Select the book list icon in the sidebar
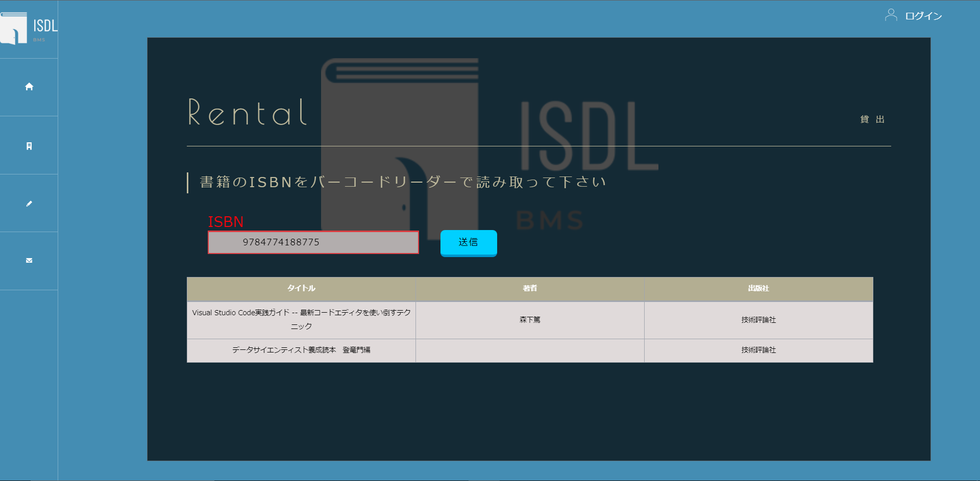980x481 pixels. 29,145
